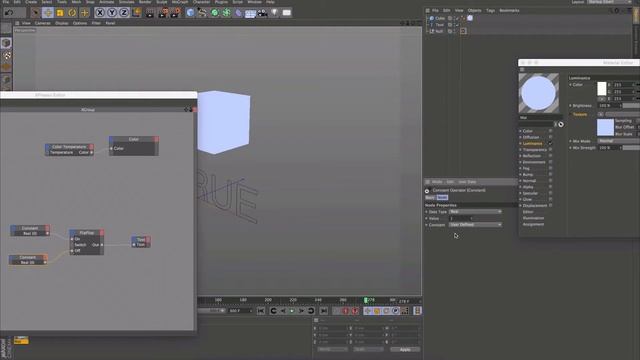Click the purple deformer icon
Viewport: 640px width, 360px height.
click(x=239, y=13)
